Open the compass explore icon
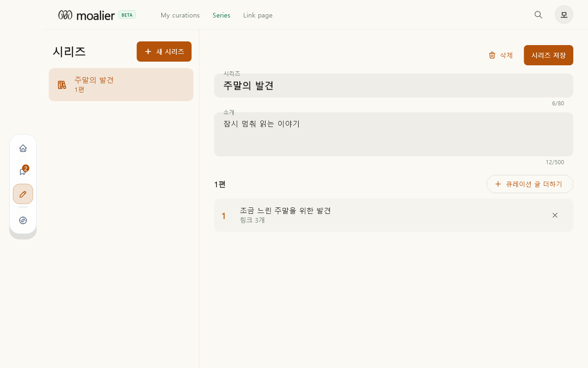Image resolution: width=588 pixels, height=368 pixels. (x=23, y=220)
